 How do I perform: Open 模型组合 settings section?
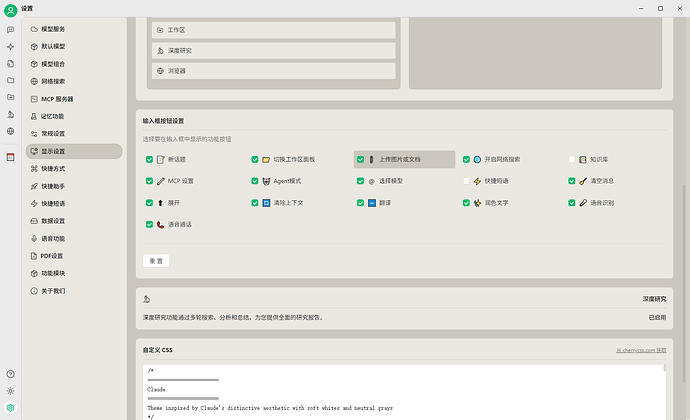pyautogui.click(x=73, y=64)
